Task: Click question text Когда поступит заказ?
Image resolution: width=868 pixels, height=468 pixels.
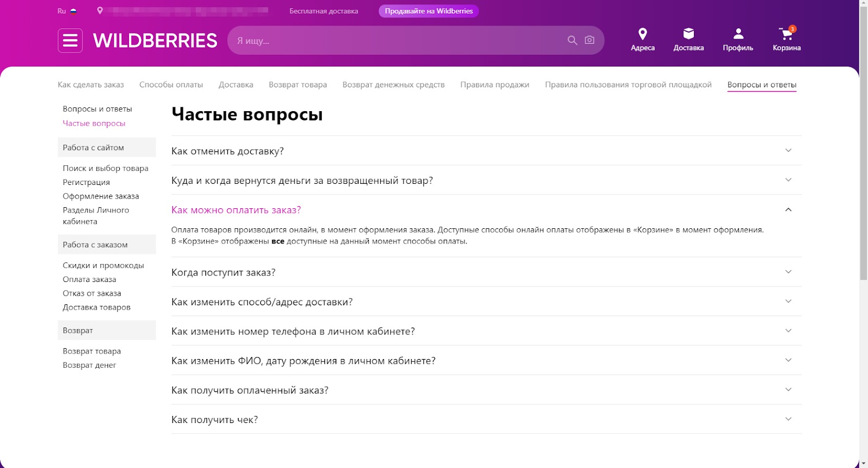Action: tap(224, 272)
